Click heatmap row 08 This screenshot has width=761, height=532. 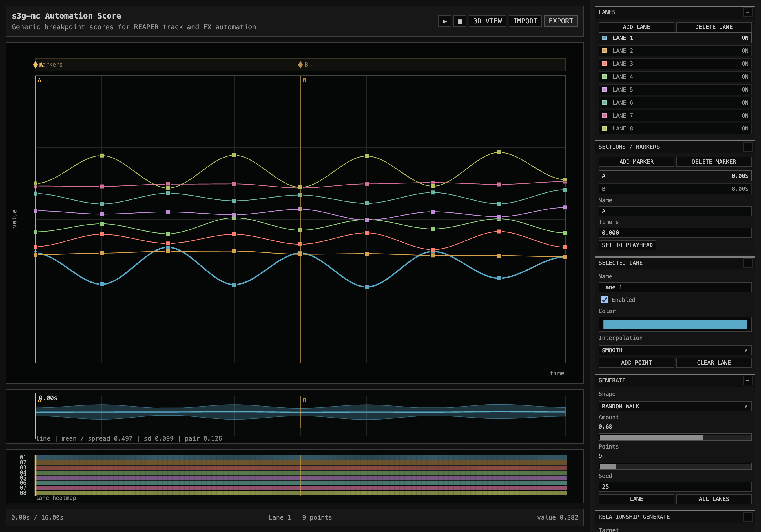(x=301, y=493)
